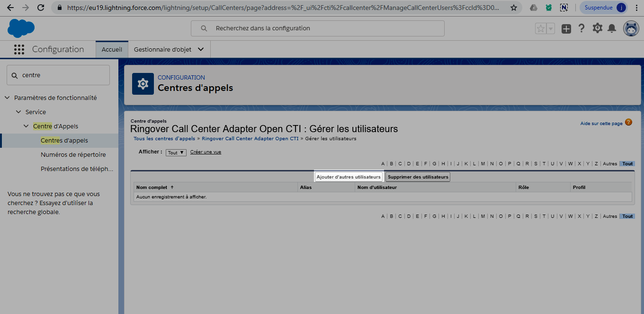Click the favorites star icon in Salesforce header
644x314 pixels.
pos(540,28)
